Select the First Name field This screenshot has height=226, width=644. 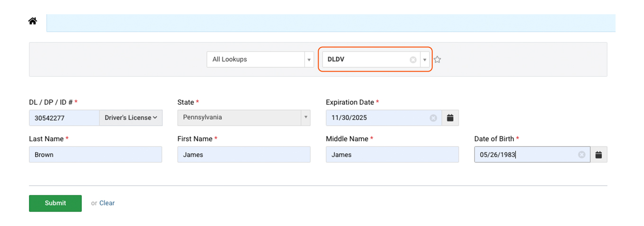(x=244, y=154)
